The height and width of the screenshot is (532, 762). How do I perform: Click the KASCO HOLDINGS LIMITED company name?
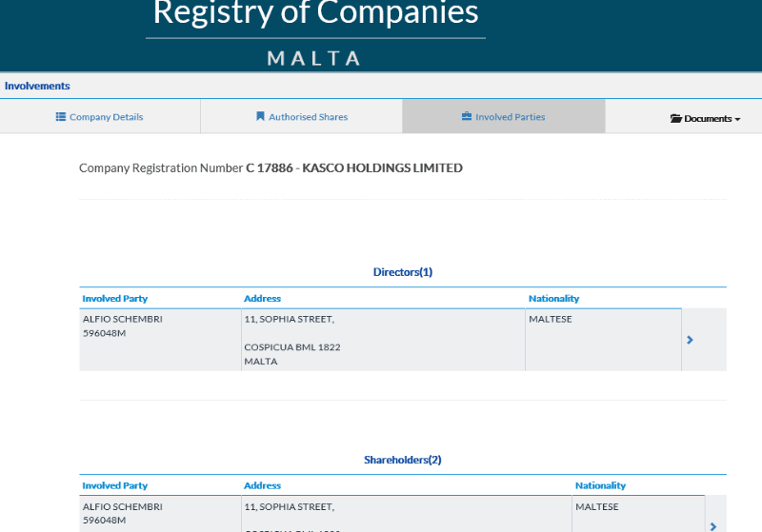tap(383, 167)
